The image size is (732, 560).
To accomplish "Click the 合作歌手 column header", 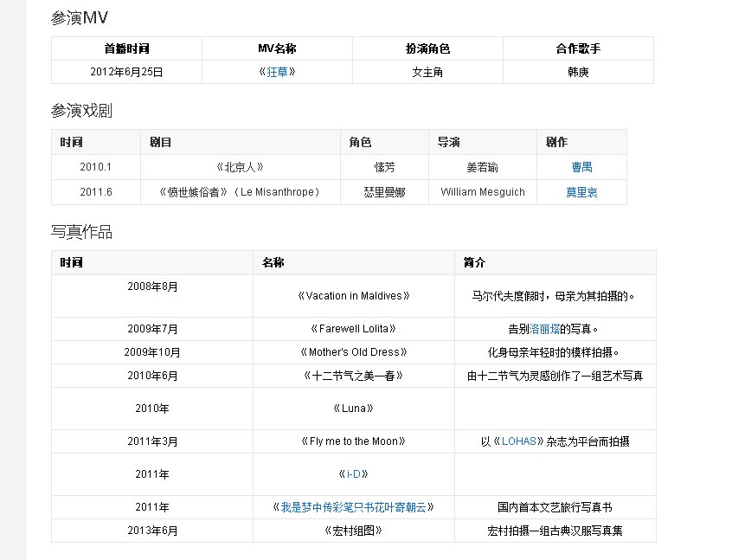I will (576, 48).
